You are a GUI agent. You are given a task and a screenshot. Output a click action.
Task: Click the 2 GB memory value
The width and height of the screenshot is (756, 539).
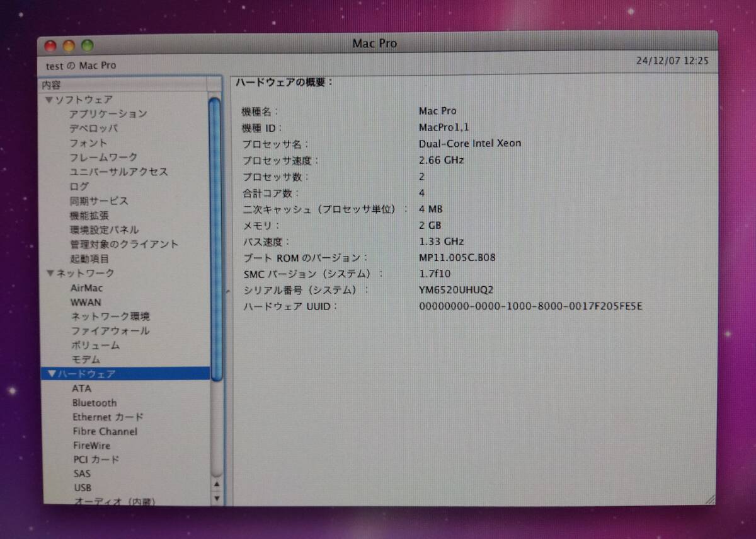click(430, 225)
